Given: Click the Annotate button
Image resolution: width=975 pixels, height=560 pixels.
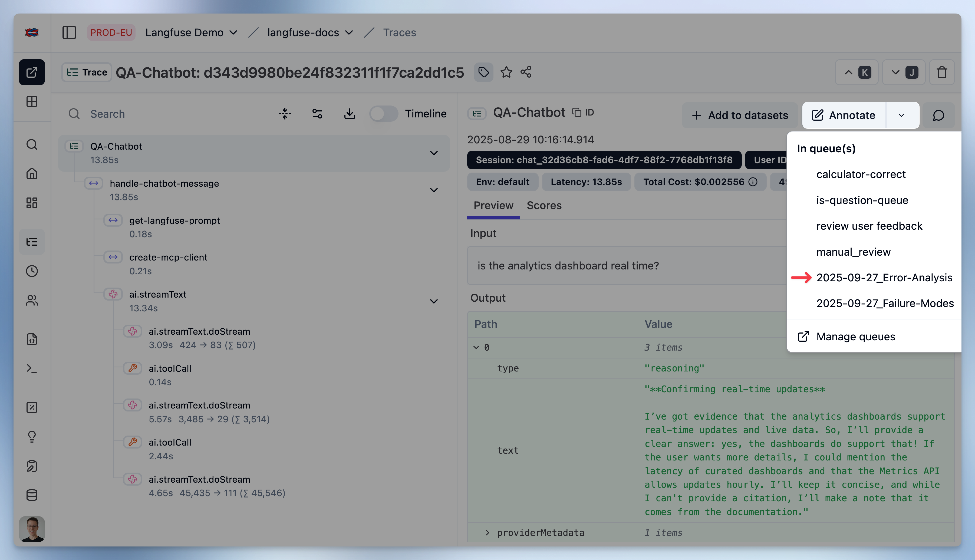Looking at the screenshot, I should (x=844, y=116).
